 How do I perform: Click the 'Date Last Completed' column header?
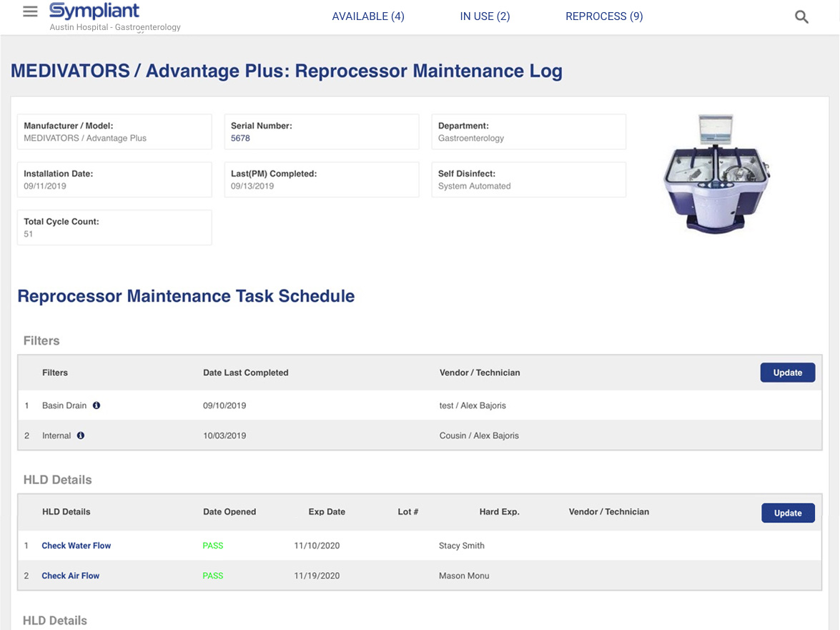click(245, 373)
